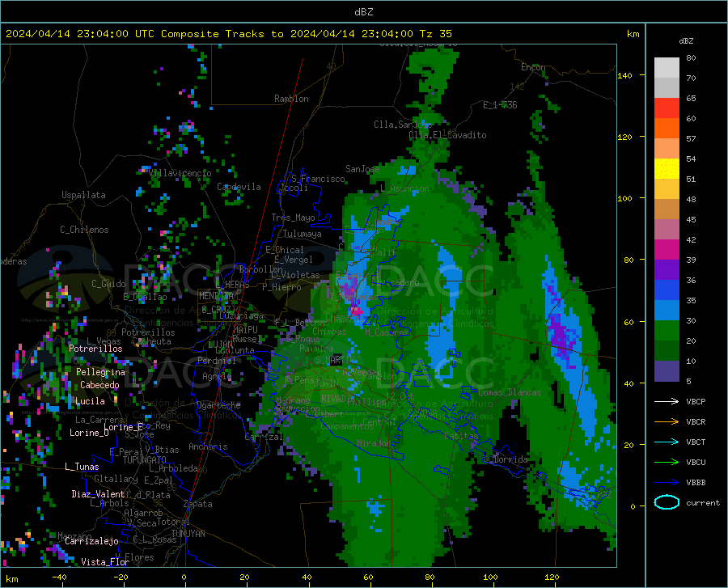Click the MENDOZA city label on map
Image resolution: width=728 pixels, height=588 pixels.
click(216, 296)
